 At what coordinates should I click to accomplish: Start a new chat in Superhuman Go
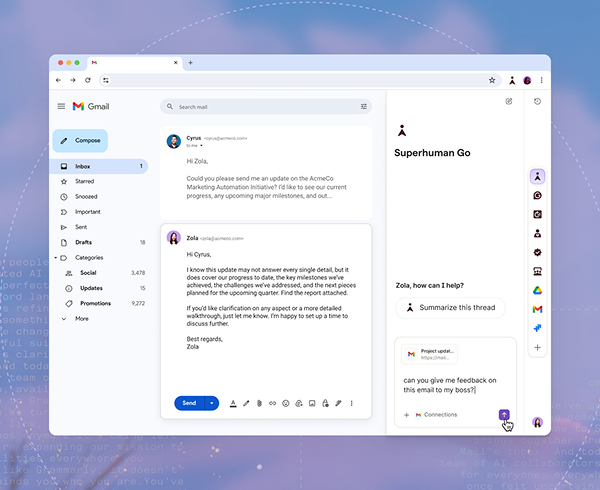[509, 101]
